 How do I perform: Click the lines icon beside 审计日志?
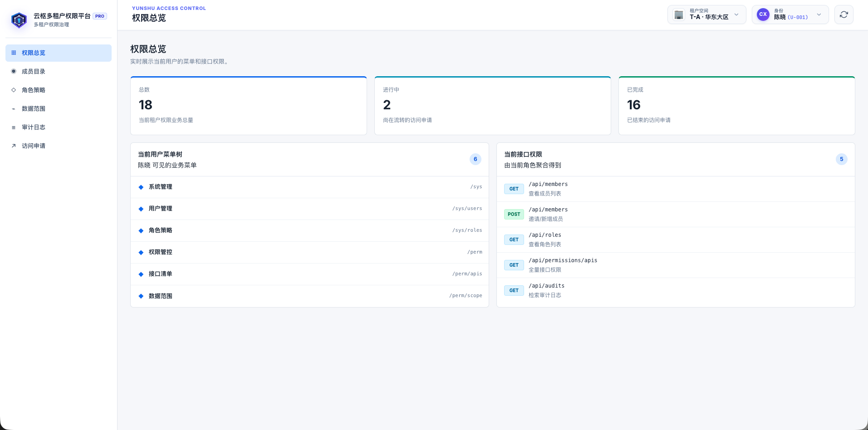click(14, 127)
